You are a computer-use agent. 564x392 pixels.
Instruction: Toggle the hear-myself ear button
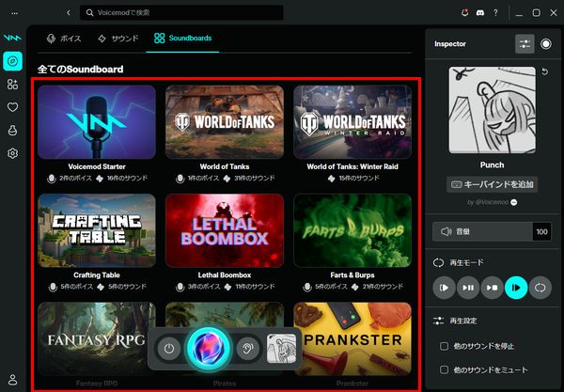(x=248, y=348)
